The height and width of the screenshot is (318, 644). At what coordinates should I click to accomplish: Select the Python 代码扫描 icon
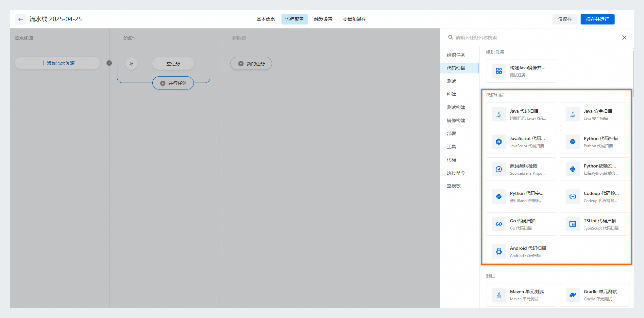click(573, 142)
